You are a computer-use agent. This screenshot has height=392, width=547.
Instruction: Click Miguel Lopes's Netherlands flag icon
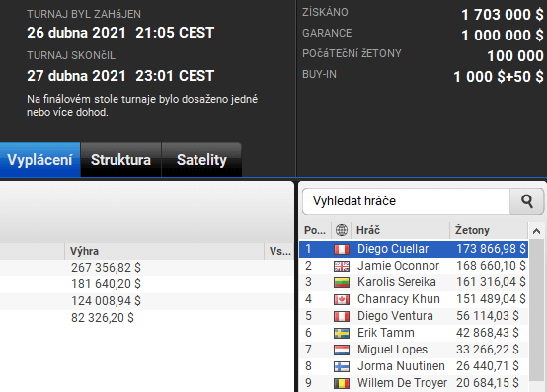[x=342, y=350]
